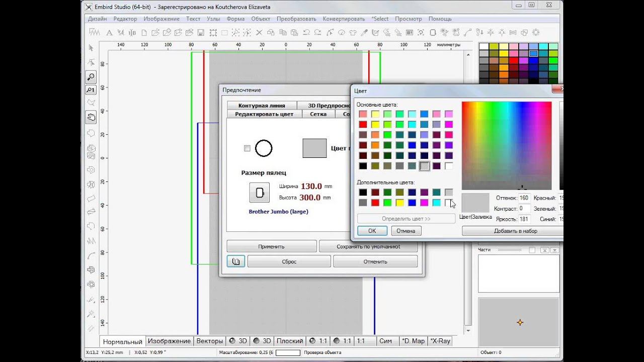The width and height of the screenshot is (644, 362).
Task: Open the Преобразовать menu
Action: click(296, 19)
